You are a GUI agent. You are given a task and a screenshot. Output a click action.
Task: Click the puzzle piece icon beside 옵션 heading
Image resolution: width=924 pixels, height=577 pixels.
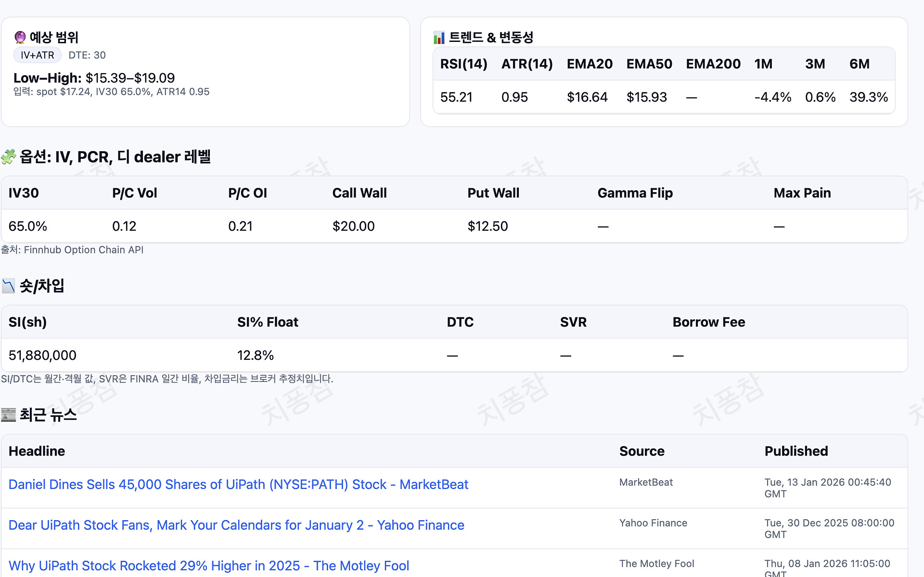tap(9, 157)
